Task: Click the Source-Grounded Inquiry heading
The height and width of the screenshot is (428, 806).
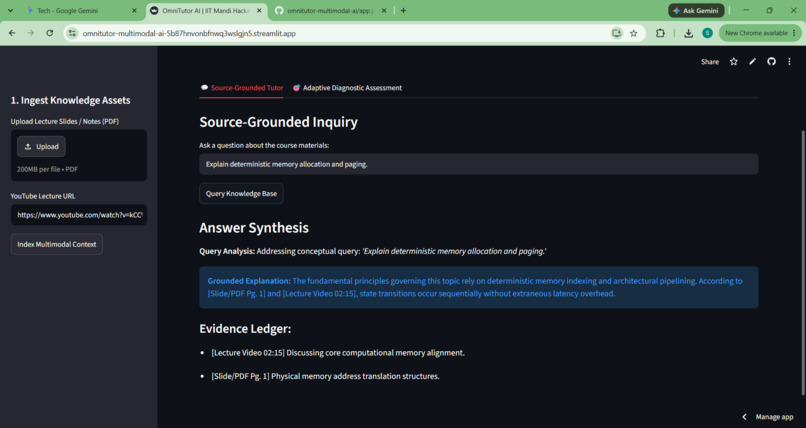Action: pyautogui.click(x=279, y=122)
